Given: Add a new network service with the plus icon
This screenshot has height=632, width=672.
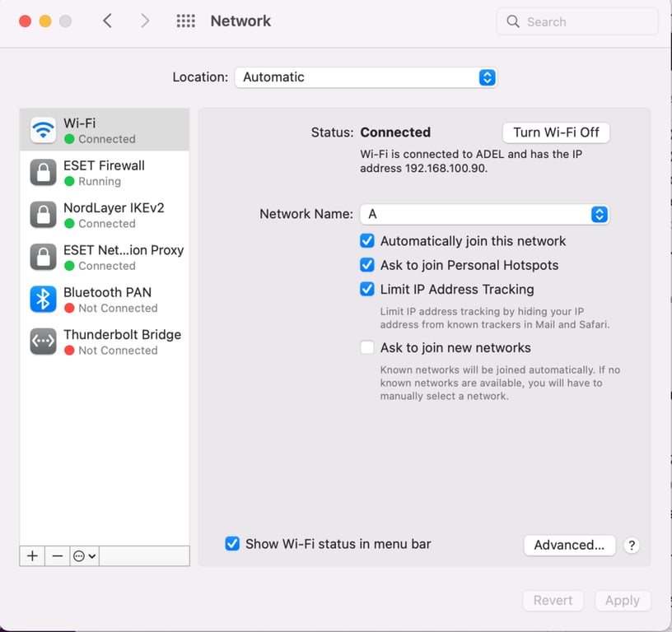Looking at the screenshot, I should tap(31, 556).
